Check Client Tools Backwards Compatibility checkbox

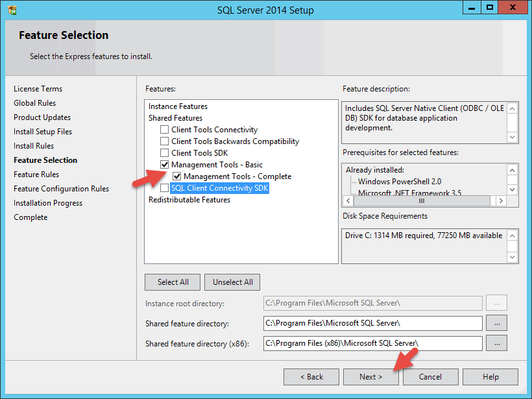(165, 141)
